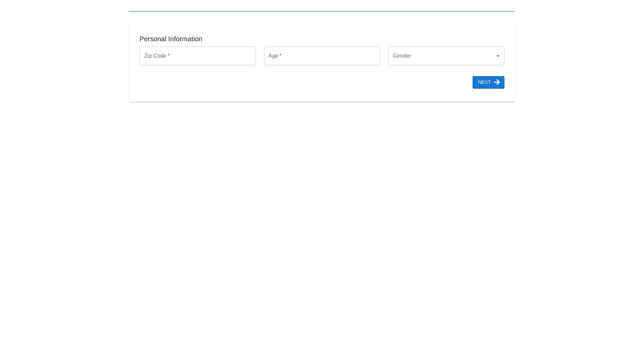Open the Gender dropdown
Viewport: 644px width, 362px height.
pos(446,56)
